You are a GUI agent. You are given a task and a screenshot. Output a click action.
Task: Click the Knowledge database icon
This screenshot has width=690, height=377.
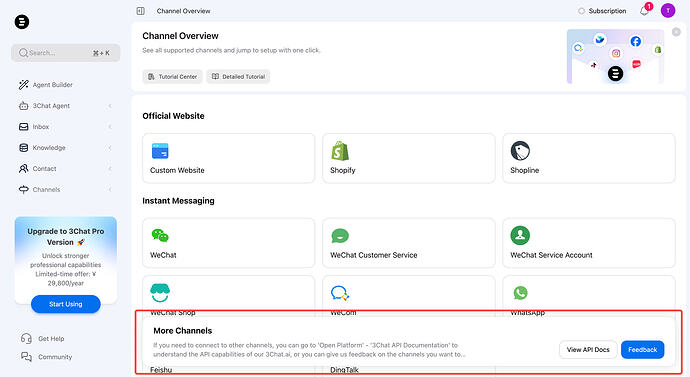[23, 148]
